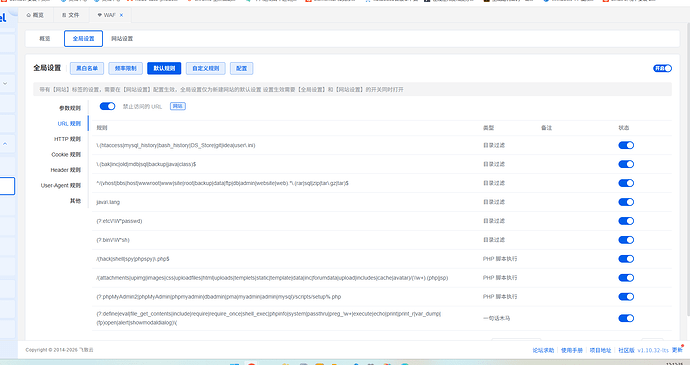Select 其他 in the rule list
The height and width of the screenshot is (365, 690).
(75, 201)
